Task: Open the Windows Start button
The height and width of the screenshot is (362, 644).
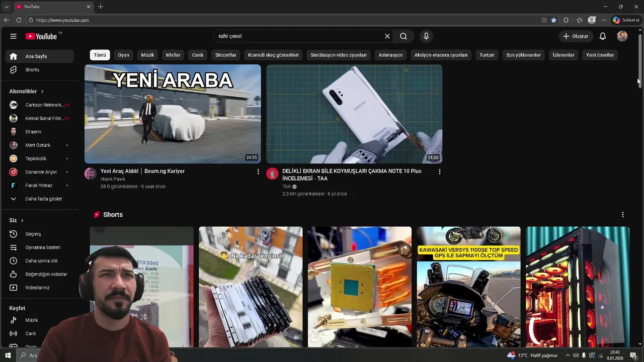Action: point(8,355)
